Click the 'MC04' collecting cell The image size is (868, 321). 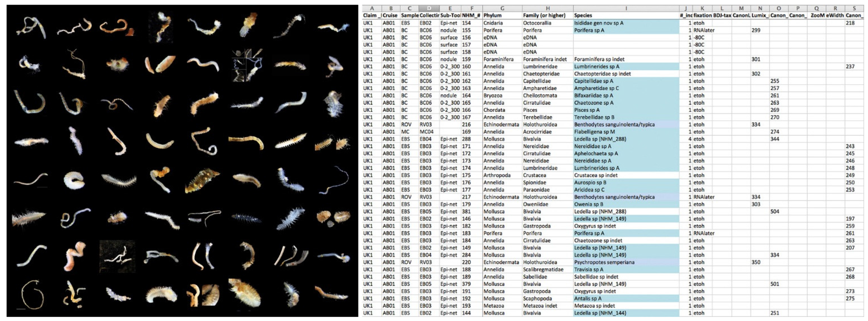point(427,132)
